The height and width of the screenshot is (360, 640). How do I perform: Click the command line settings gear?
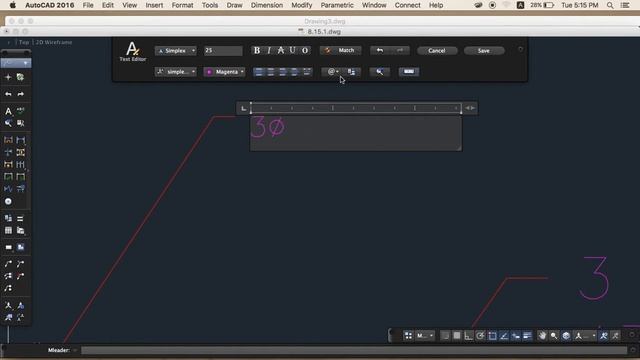633,350
